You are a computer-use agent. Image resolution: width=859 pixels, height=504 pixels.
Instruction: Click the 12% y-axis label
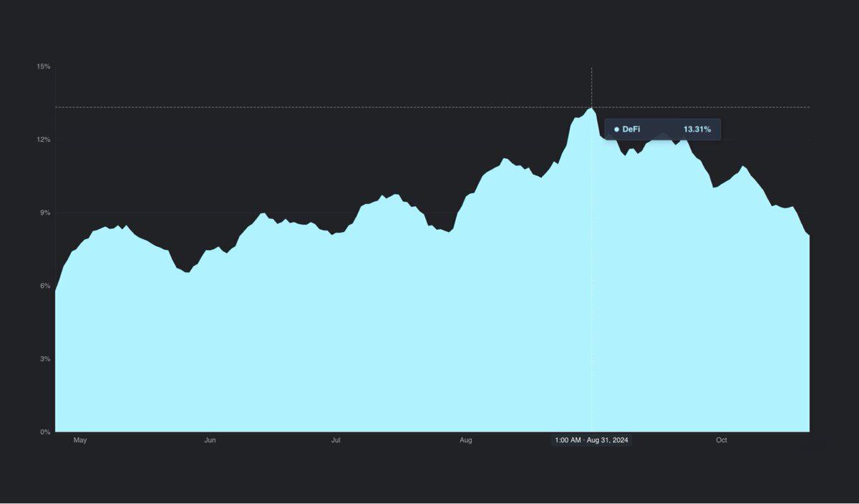pos(44,140)
